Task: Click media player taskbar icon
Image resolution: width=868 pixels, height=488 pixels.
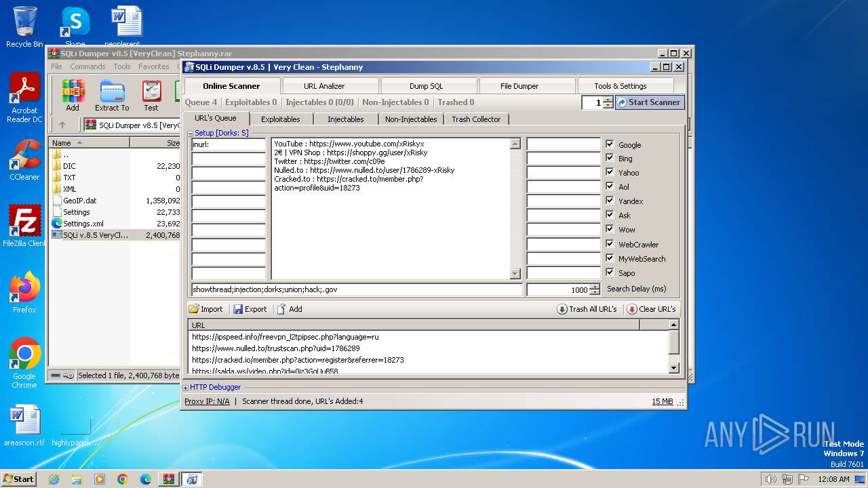Action: point(100,479)
